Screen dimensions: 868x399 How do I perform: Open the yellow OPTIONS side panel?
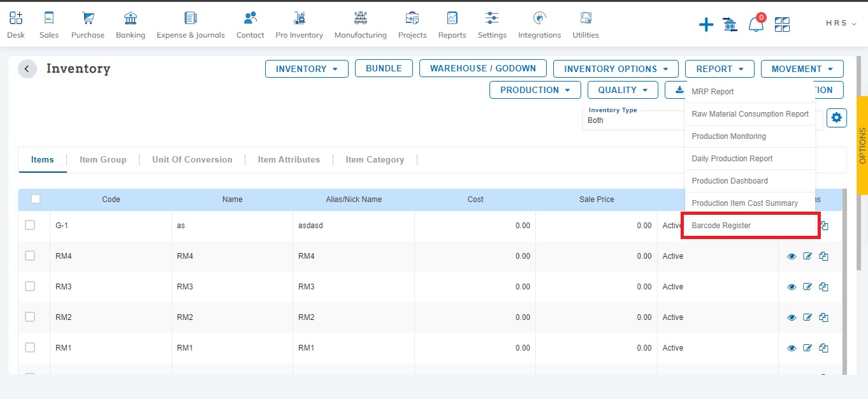point(862,145)
